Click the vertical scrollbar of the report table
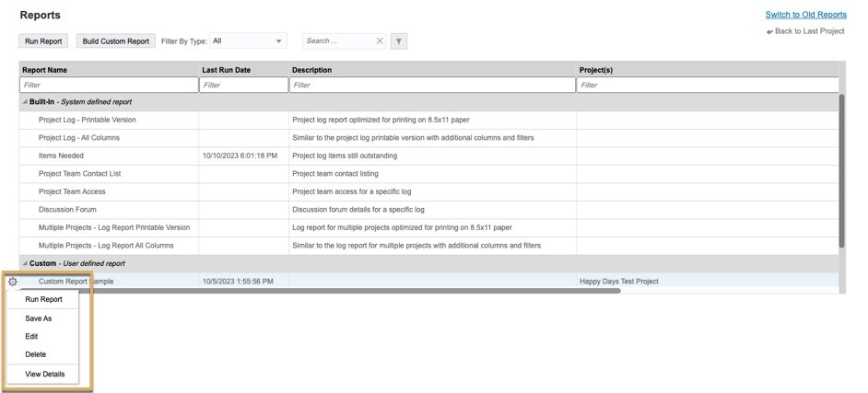 point(842,171)
